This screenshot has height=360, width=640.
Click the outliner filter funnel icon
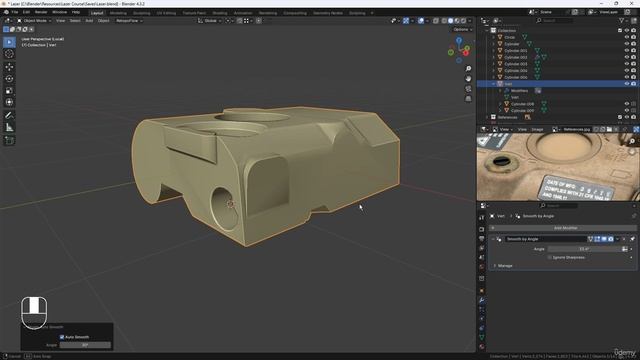[621, 20]
